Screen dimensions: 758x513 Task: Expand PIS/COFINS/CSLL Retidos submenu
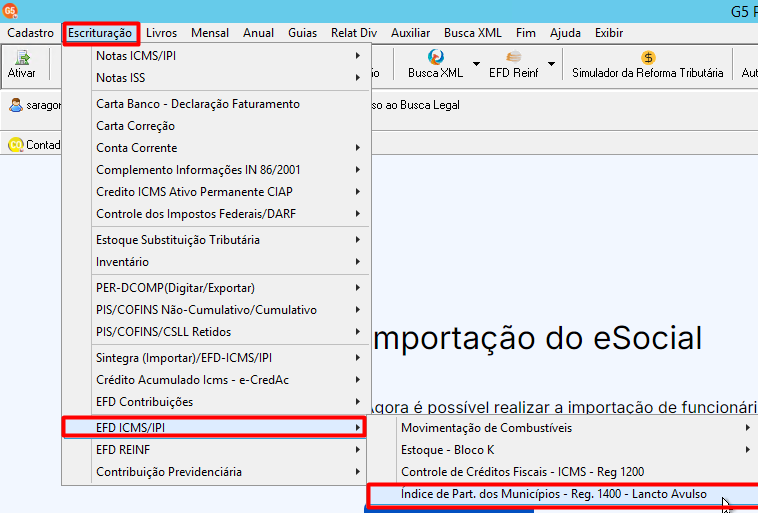point(216,332)
